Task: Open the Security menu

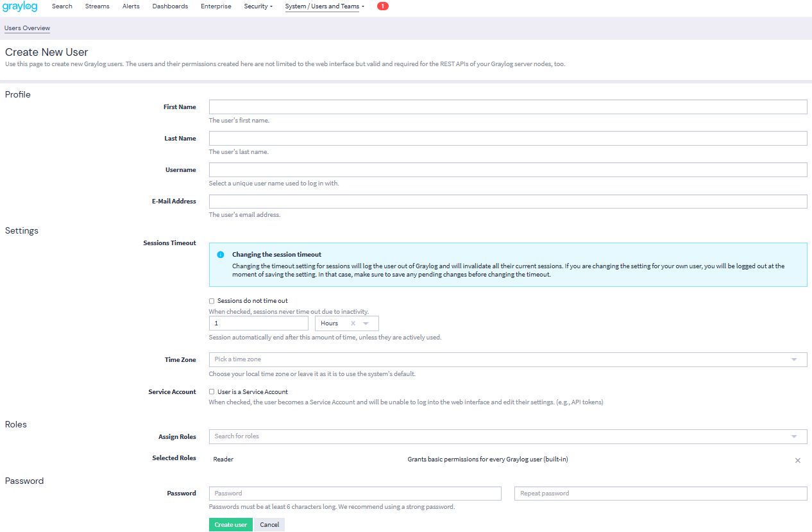Action: click(258, 6)
